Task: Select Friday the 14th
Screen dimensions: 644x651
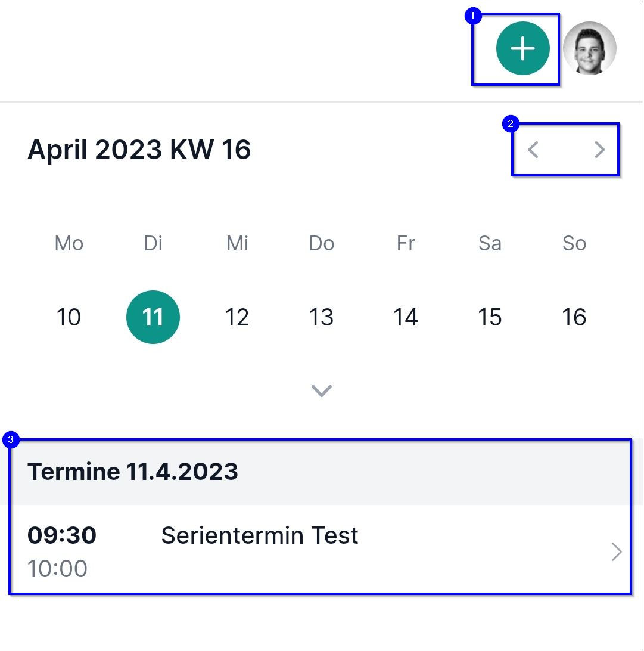Action: (x=406, y=317)
